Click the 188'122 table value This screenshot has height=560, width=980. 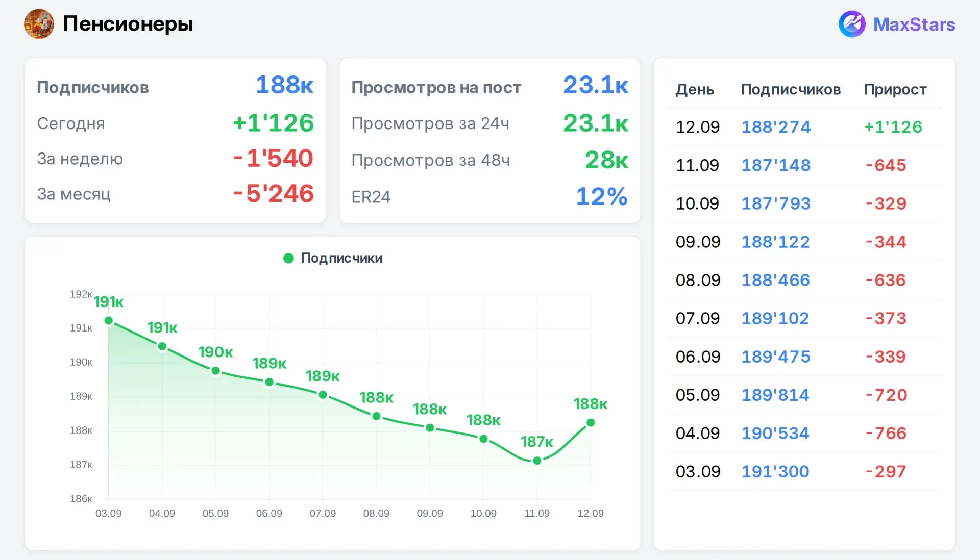tap(775, 242)
